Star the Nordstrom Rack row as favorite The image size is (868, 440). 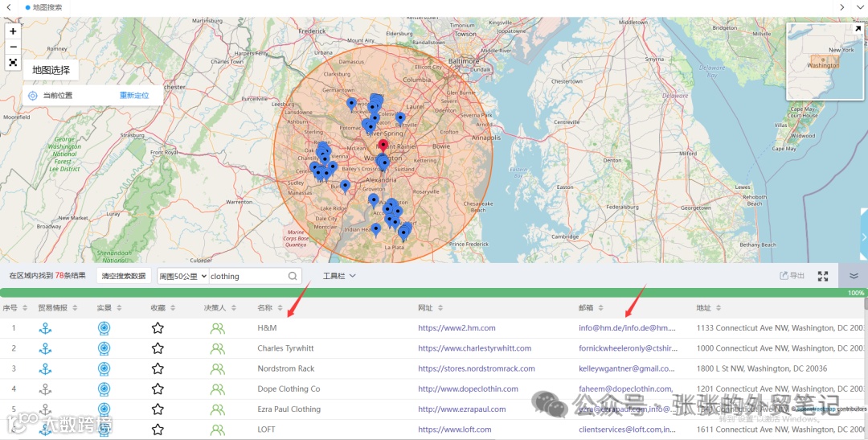158,368
